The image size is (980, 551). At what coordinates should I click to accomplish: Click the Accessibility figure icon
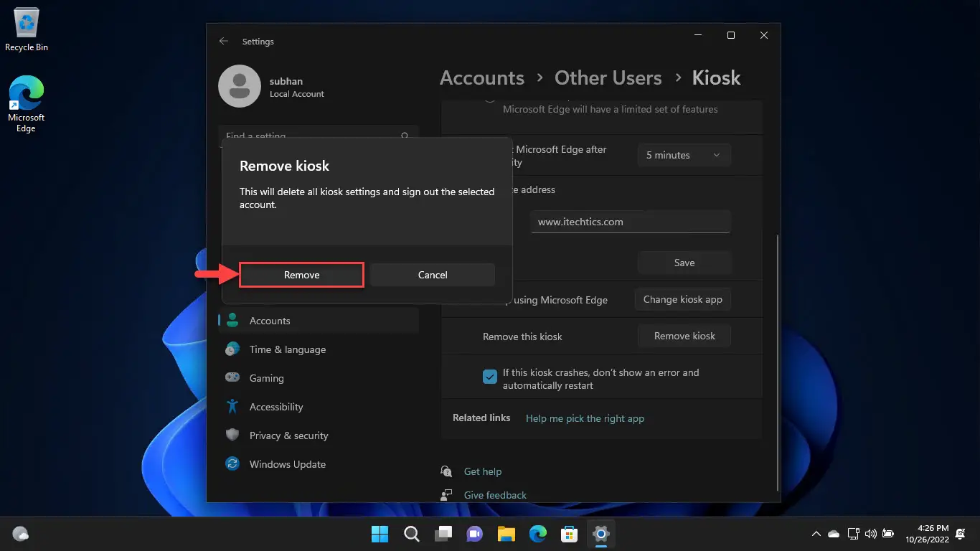tap(232, 407)
